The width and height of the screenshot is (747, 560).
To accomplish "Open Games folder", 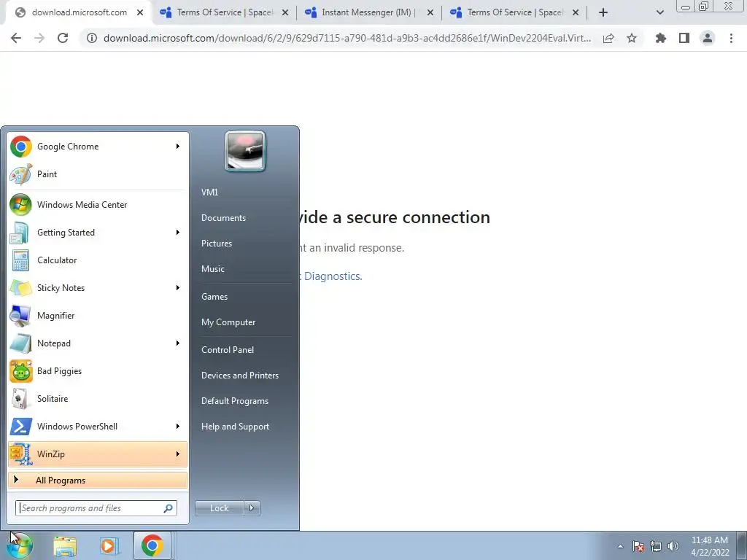I will [x=214, y=297].
